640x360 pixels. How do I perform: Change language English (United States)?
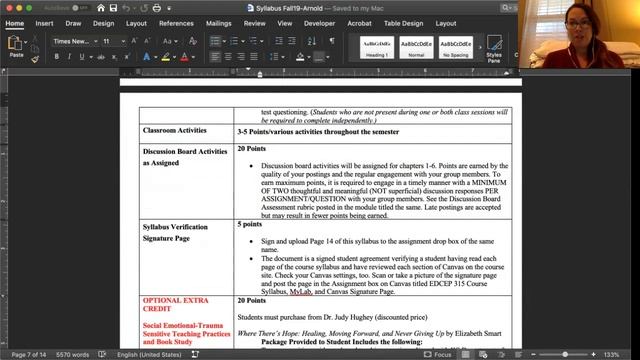149,355
